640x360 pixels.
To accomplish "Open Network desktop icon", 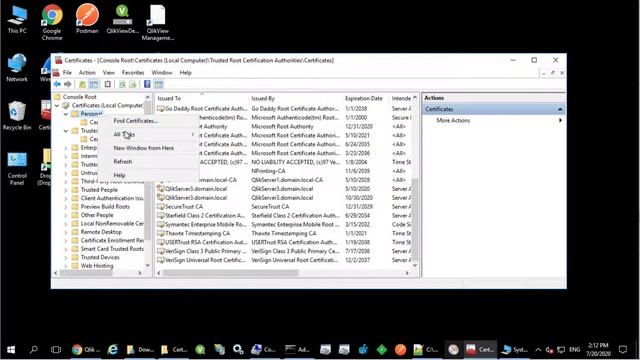I will pyautogui.click(x=17, y=68).
